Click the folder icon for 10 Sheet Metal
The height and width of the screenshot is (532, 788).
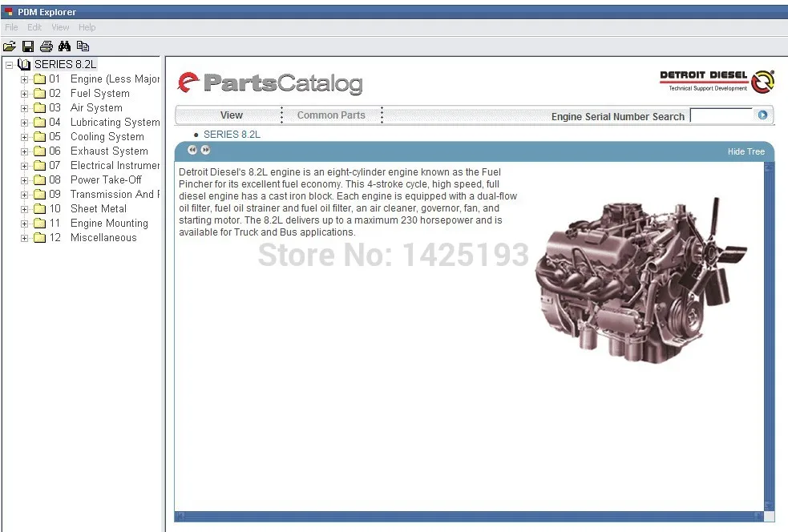pos(40,209)
